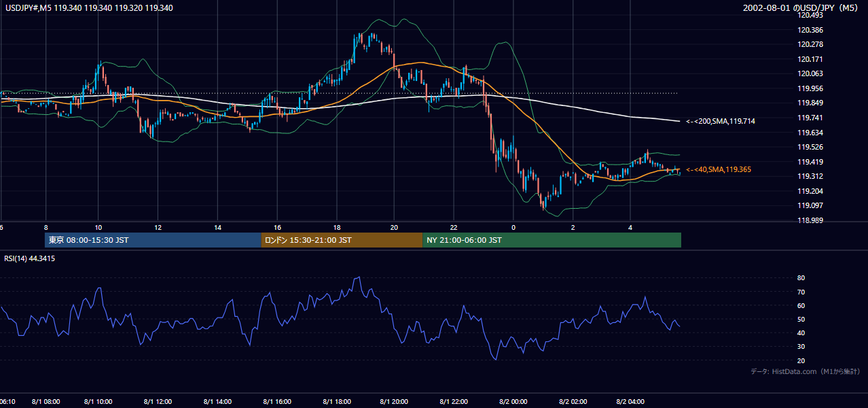This screenshot has width=868, height=408.
Task: Click RSI scale value 30
Action: pyautogui.click(x=801, y=347)
